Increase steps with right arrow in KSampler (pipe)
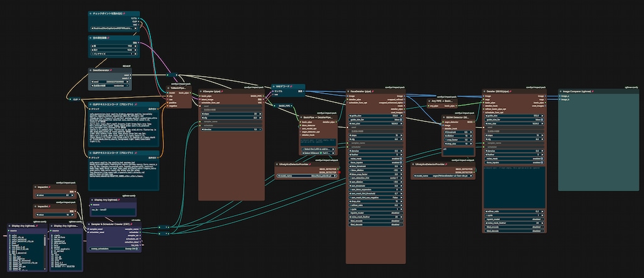Image resolution: width=644 pixels, height=278 pixels. [260, 114]
